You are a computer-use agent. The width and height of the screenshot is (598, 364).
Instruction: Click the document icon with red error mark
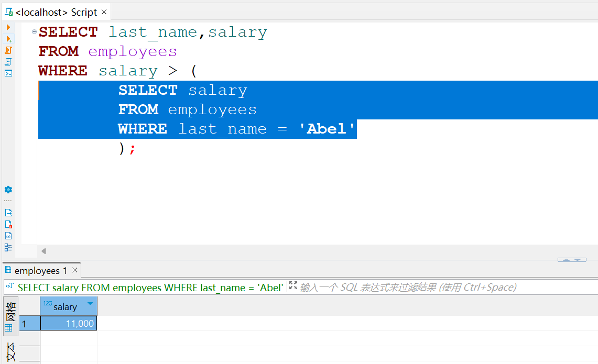coord(8,224)
